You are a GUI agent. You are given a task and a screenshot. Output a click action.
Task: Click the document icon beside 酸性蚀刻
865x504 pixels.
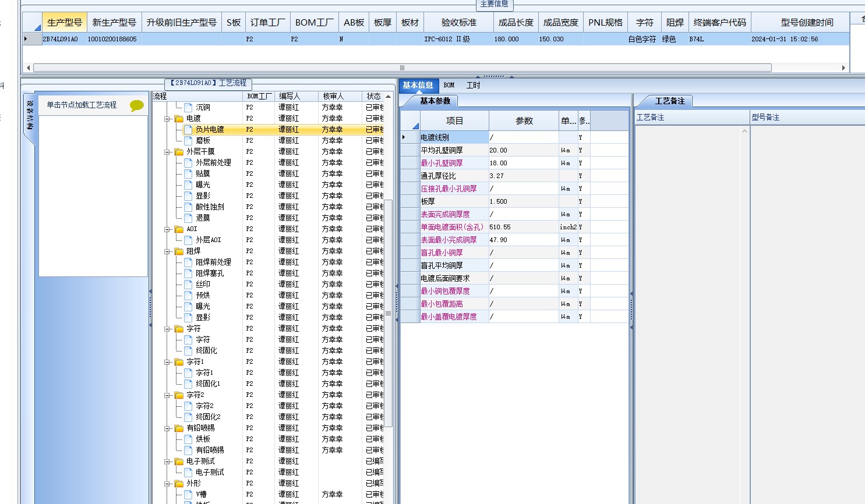coord(188,207)
